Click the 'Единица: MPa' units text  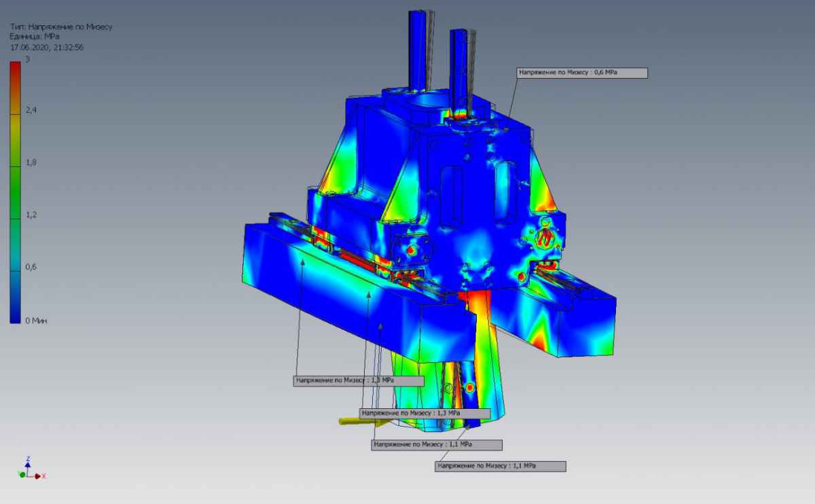pos(35,35)
